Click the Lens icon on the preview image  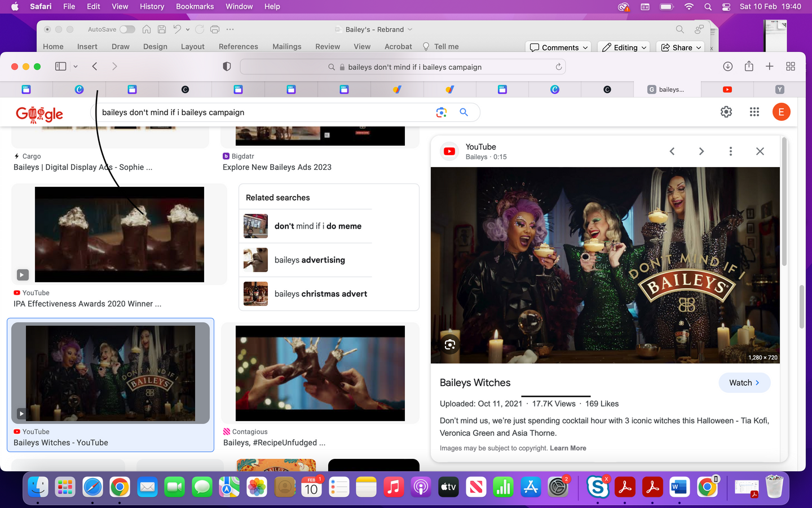pos(450,344)
